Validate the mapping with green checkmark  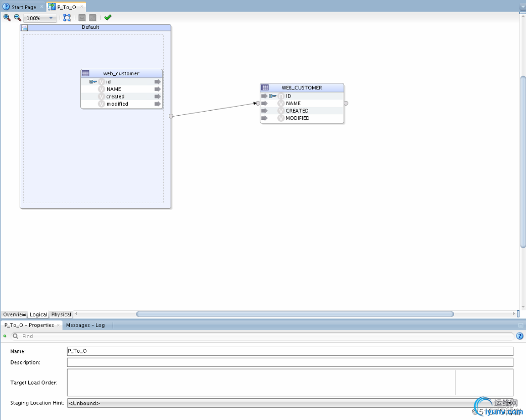pos(108,18)
